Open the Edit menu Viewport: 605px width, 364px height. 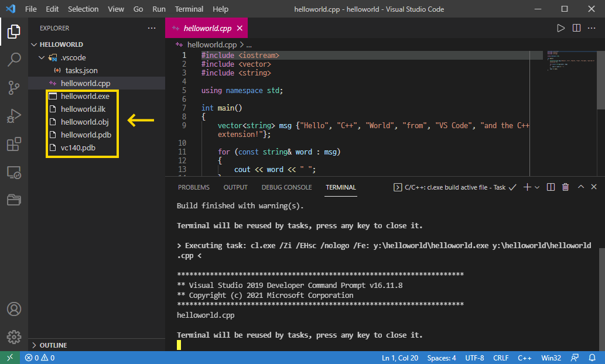tap(52, 9)
